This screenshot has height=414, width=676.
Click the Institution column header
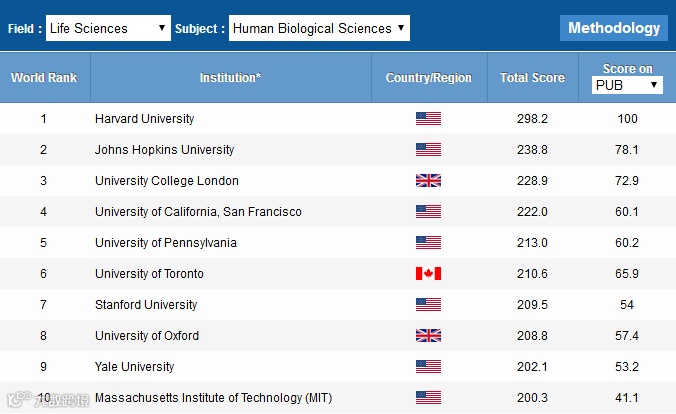pyautogui.click(x=230, y=77)
